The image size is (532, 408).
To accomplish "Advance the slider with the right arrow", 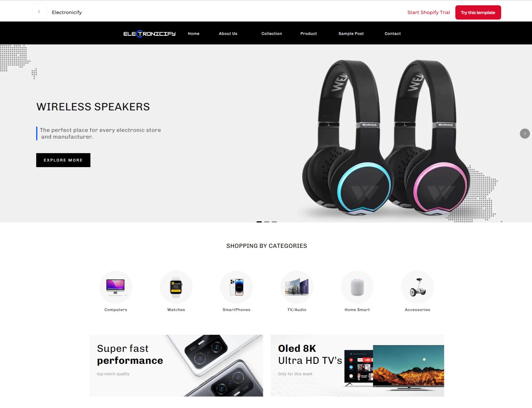I will [525, 134].
